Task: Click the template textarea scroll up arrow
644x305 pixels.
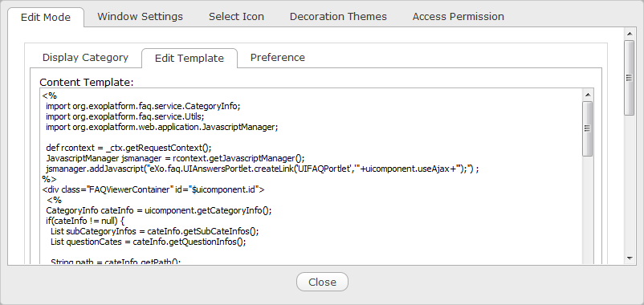Action: (x=587, y=95)
